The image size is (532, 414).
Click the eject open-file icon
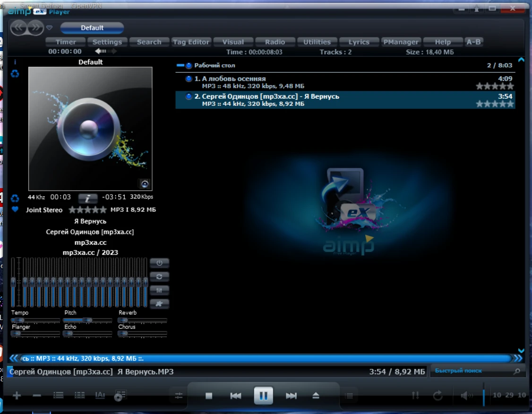(316, 396)
